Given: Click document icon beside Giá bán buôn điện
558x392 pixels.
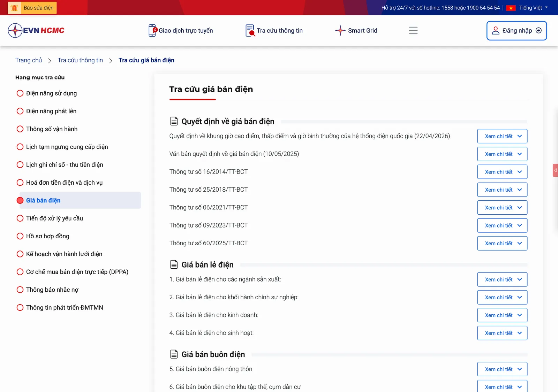Looking at the screenshot, I should 174,354.
